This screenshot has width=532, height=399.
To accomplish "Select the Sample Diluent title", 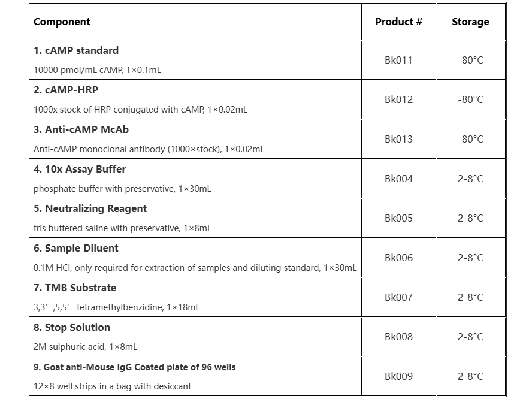I will (x=76, y=249).
